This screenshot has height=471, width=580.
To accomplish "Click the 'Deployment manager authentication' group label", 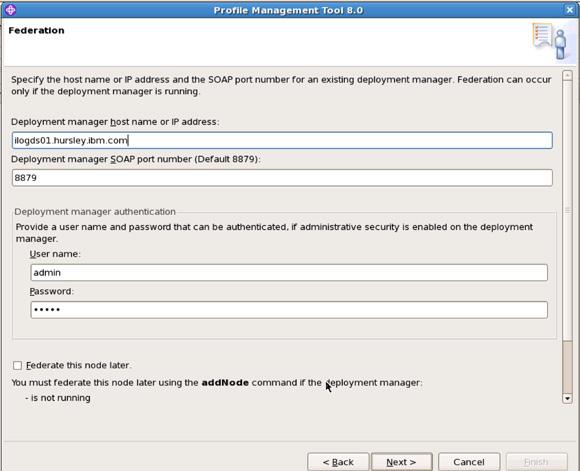I will click(x=95, y=212).
